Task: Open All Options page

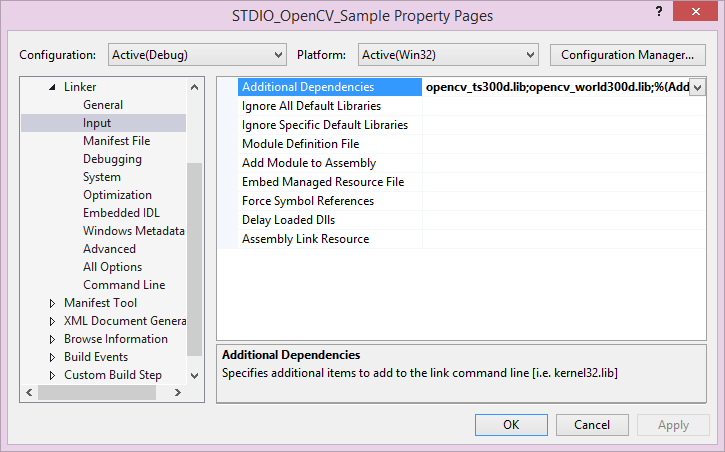Action: (112, 267)
